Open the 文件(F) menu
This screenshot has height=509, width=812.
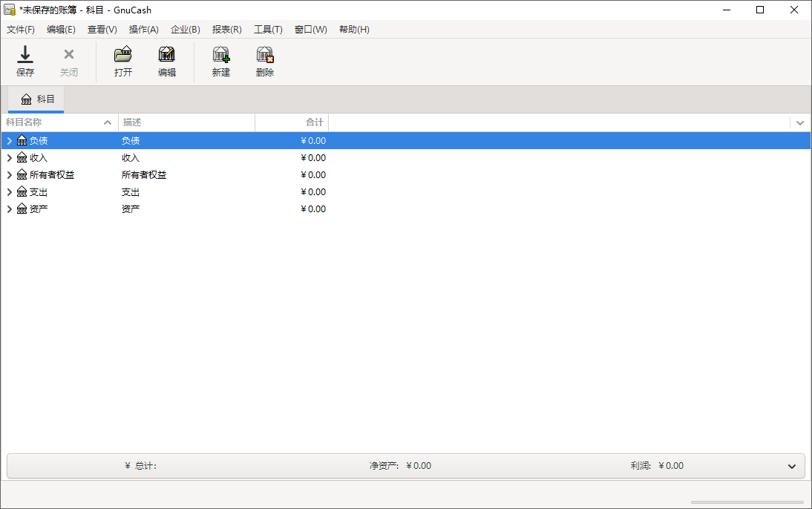21,30
